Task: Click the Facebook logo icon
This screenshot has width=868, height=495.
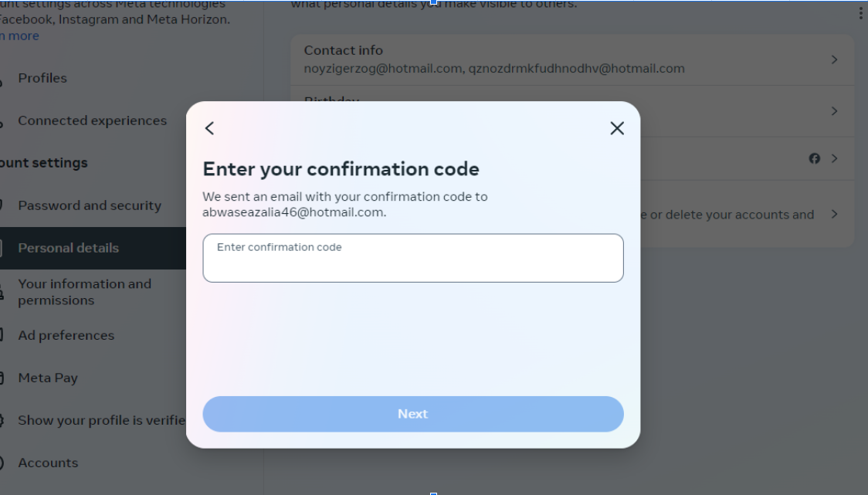Action: point(814,158)
